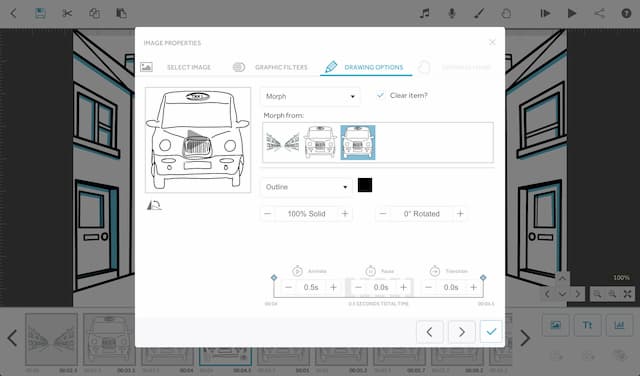Click the 0° Rotated value field

tap(422, 214)
